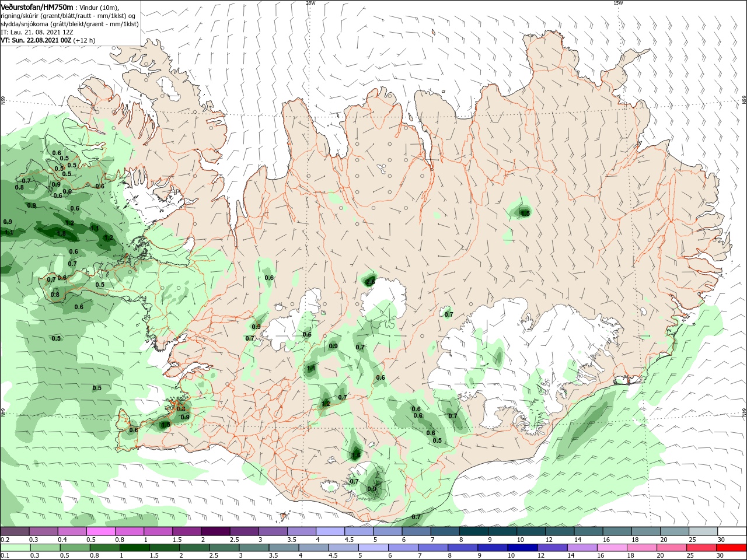Image resolution: width=747 pixels, height=560 pixels.
Task: Click the white above-30 upper legend swatch
Action: [x=731, y=531]
